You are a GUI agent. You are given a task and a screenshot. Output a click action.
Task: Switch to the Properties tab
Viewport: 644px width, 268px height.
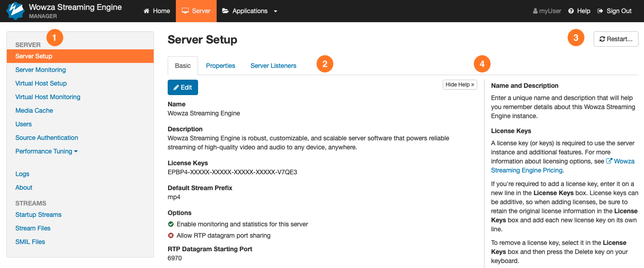coord(221,66)
